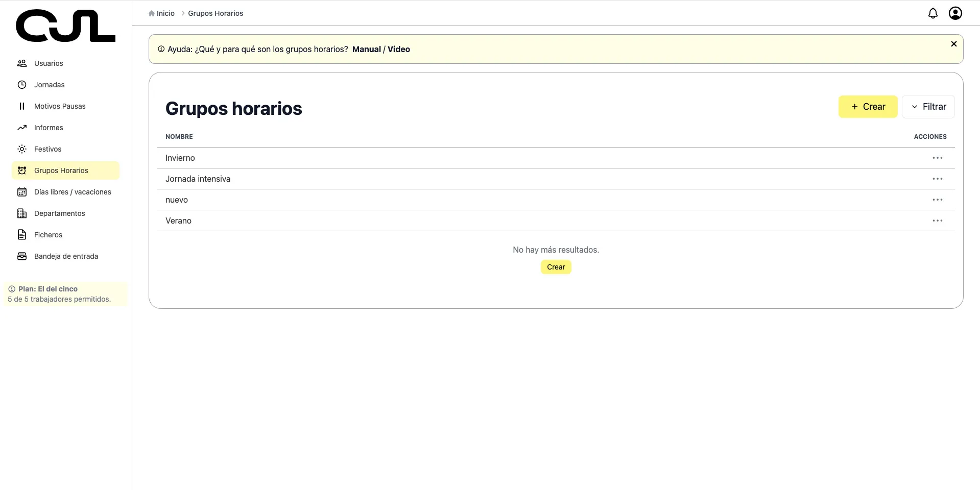Click the Motivos Pausas pause icon
The width and height of the screenshot is (980, 490).
[x=22, y=106]
